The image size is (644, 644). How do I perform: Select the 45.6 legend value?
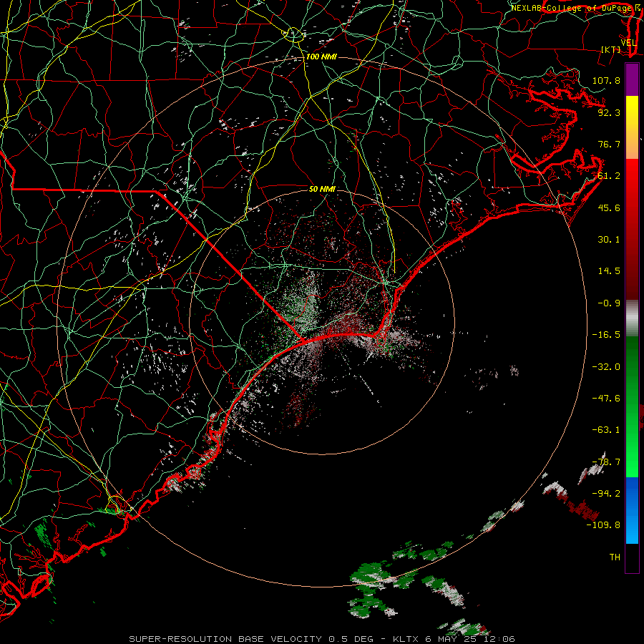coord(609,208)
